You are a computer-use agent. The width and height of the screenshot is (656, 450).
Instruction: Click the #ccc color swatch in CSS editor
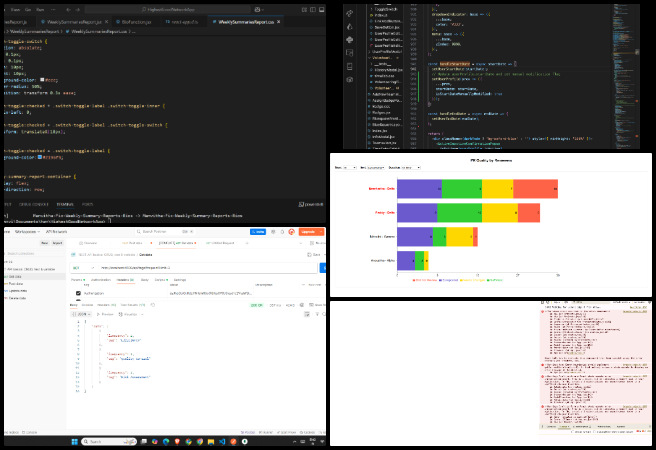pyautogui.click(x=42, y=80)
